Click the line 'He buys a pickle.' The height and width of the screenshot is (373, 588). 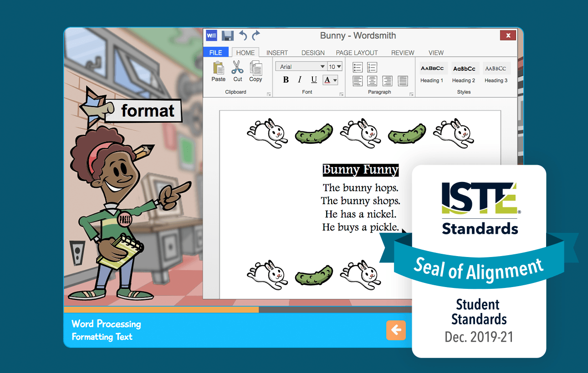point(361,227)
